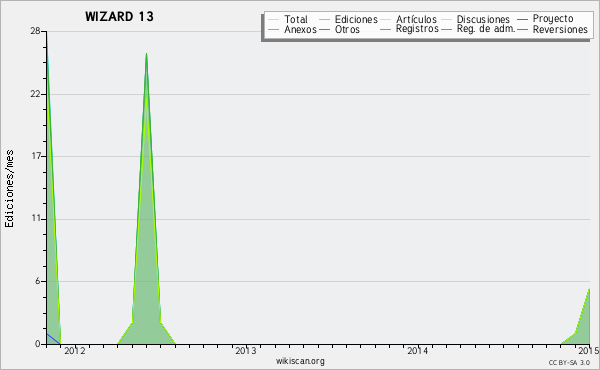The width and height of the screenshot is (600, 370).
Task: Click the 2012 x-axis label
Action: click(75, 350)
